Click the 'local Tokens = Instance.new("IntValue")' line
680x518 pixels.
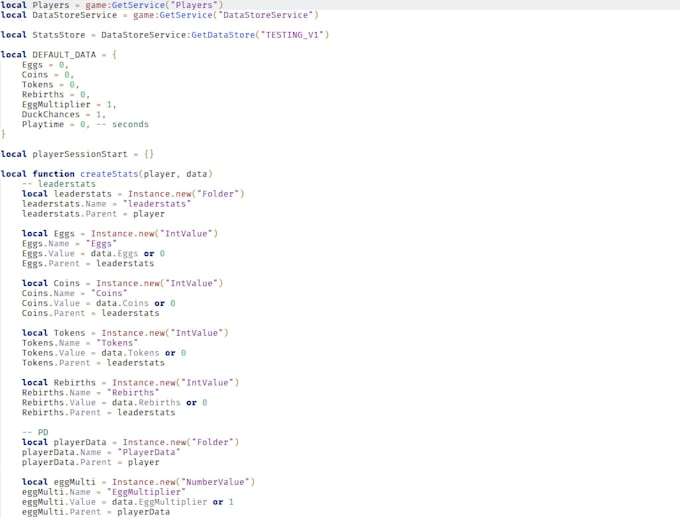[x=125, y=333]
